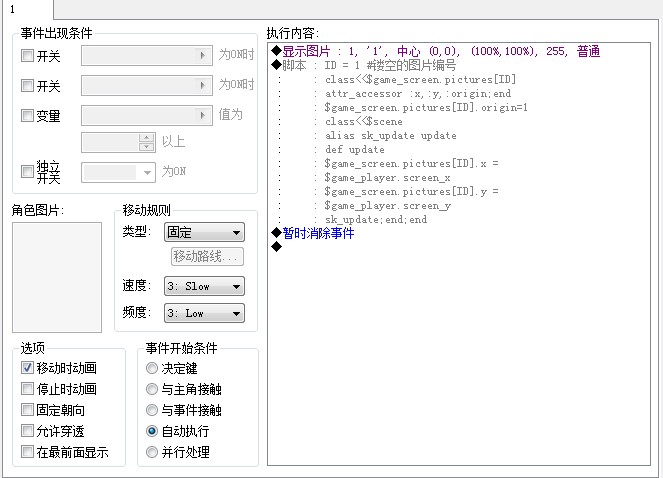Select the 脚本 ID = 1 command line

tap(364, 65)
